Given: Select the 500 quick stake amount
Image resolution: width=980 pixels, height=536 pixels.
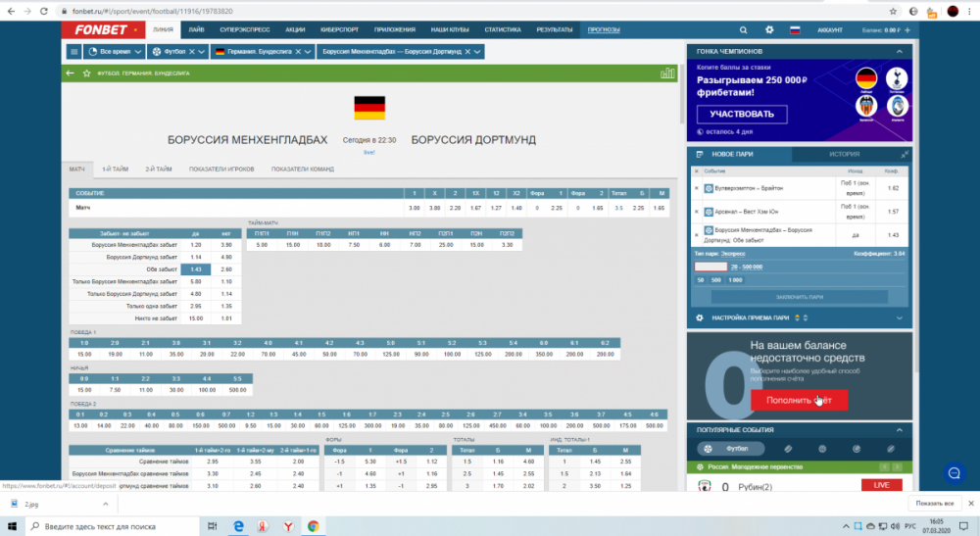Looking at the screenshot, I should click(x=716, y=280).
